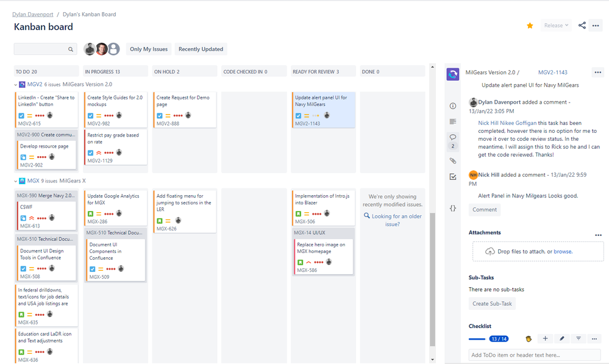Select the first user avatar filter
Image resolution: width=609 pixels, height=364 pixels.
pyautogui.click(x=90, y=49)
